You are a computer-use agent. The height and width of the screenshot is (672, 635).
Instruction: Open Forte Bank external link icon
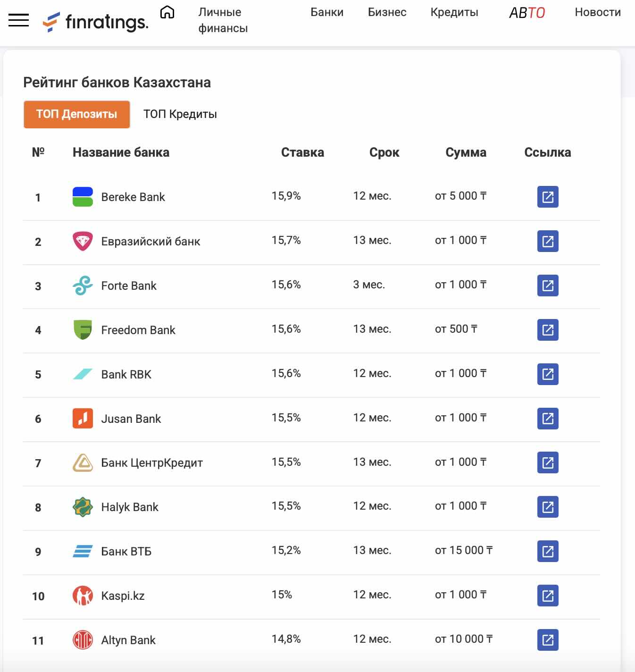[x=548, y=286]
